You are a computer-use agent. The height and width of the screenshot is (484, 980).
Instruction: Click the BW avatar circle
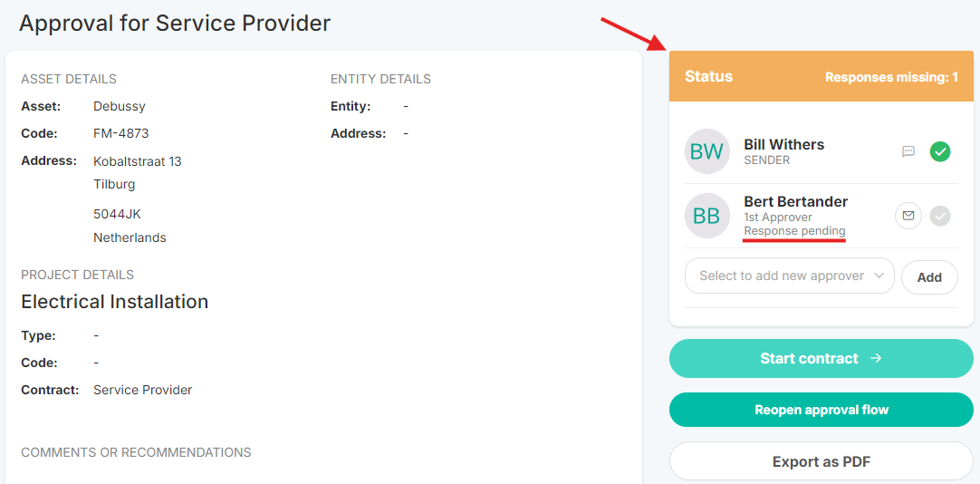pos(706,151)
